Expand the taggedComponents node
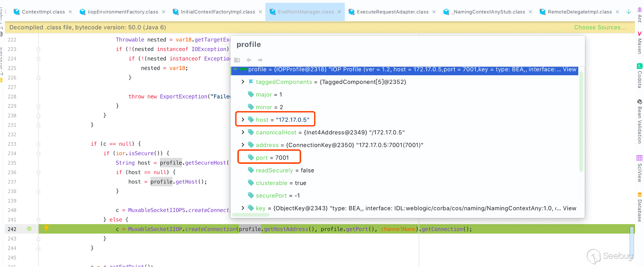 pos(243,82)
